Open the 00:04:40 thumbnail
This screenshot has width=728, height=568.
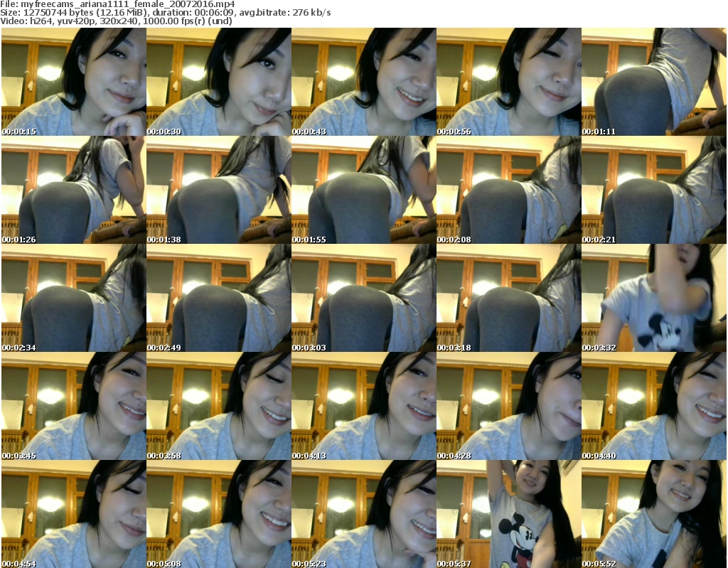click(x=654, y=406)
